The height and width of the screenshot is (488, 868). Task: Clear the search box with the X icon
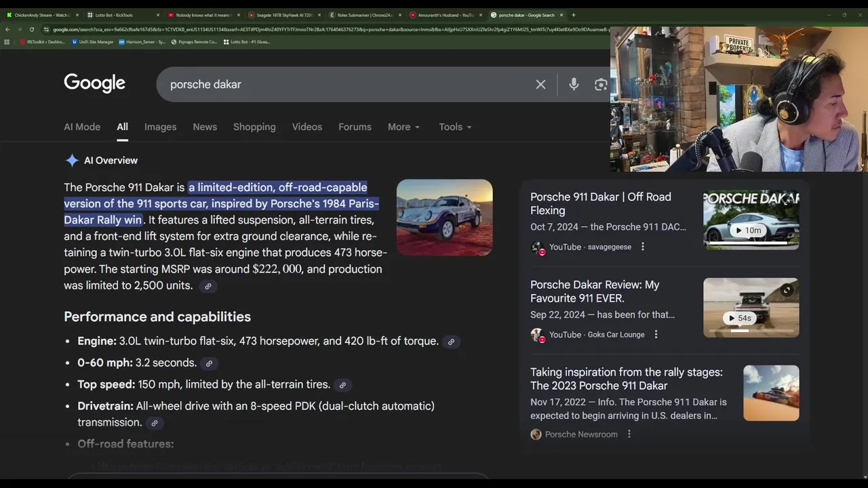(540, 85)
